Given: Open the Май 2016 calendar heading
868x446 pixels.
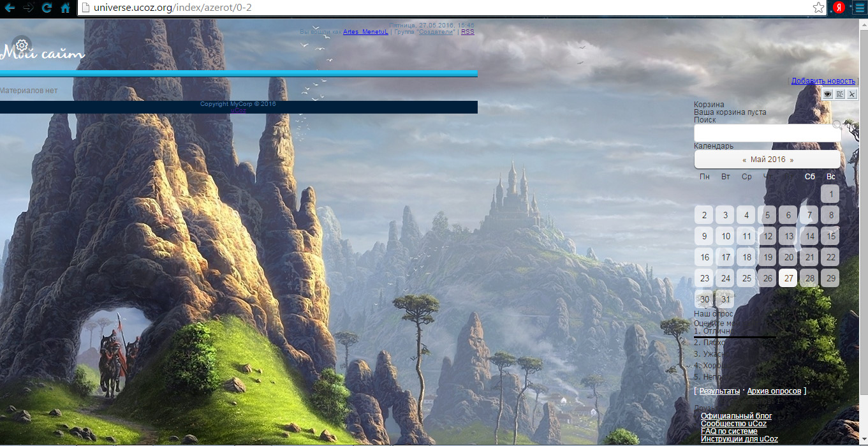Looking at the screenshot, I should (768, 160).
